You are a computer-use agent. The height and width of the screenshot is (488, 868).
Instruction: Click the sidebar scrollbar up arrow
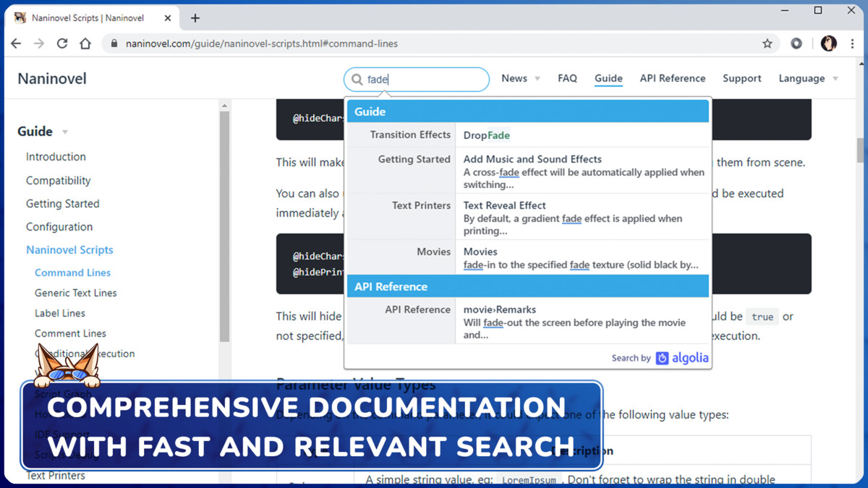coord(224,106)
